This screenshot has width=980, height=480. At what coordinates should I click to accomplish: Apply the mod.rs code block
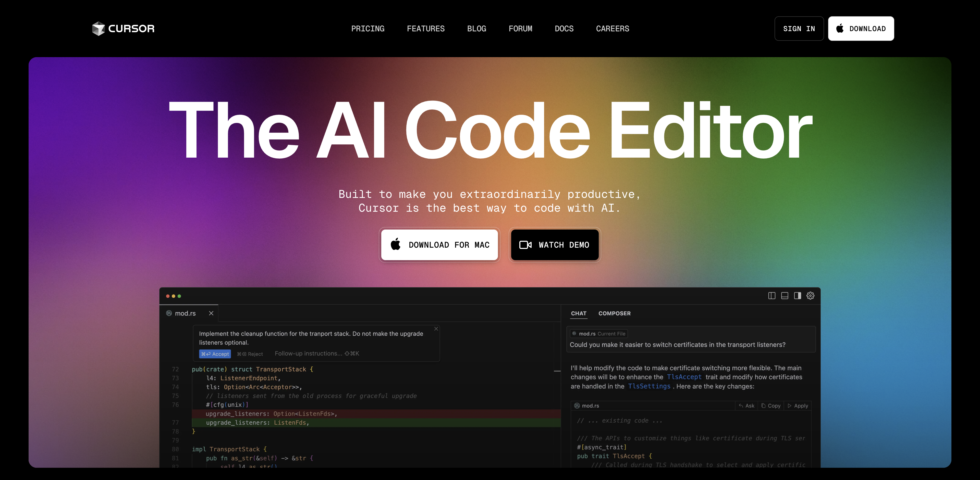point(798,406)
